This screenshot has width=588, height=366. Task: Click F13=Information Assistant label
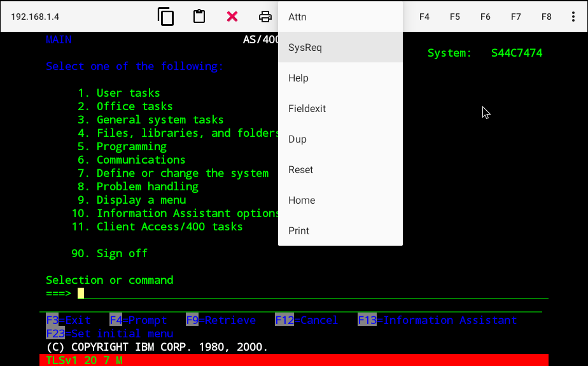[437, 320]
